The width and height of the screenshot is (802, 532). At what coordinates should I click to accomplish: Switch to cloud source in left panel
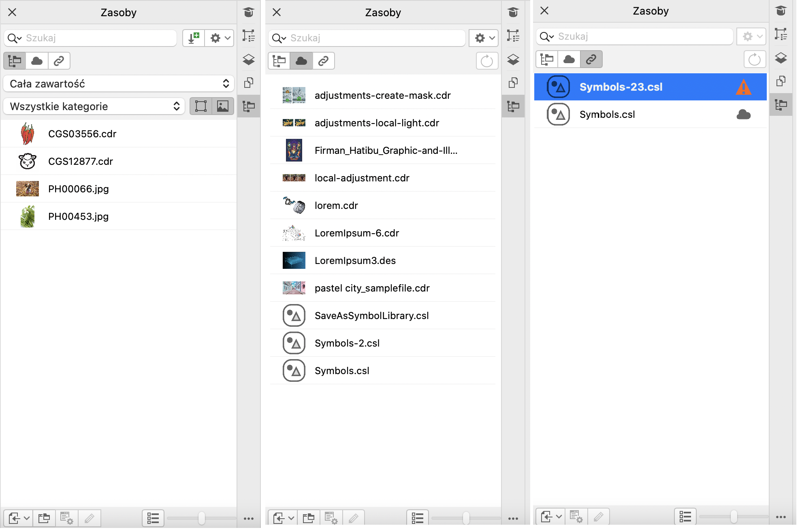pos(37,61)
